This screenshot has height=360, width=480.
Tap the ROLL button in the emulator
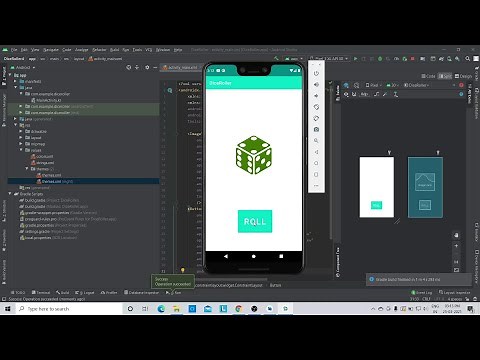coord(255,221)
